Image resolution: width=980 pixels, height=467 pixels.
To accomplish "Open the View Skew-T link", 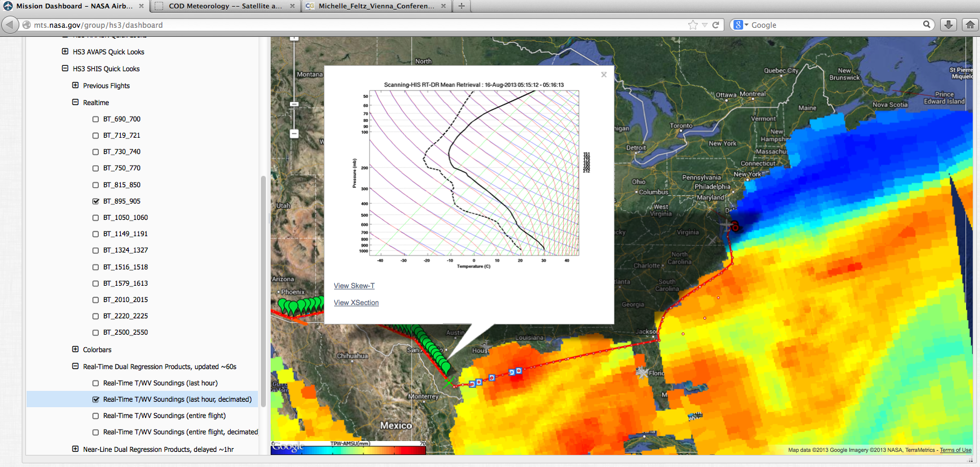I will tap(354, 286).
